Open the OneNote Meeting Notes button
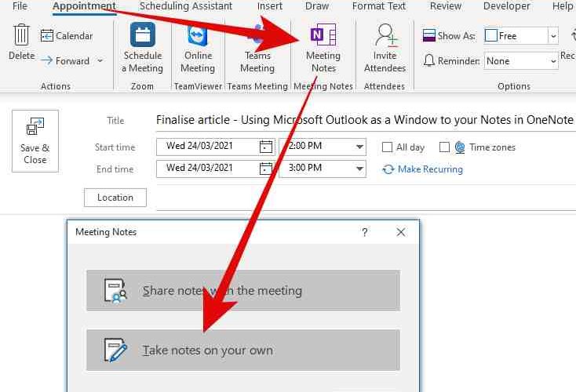This screenshot has width=576, height=392. point(323,48)
